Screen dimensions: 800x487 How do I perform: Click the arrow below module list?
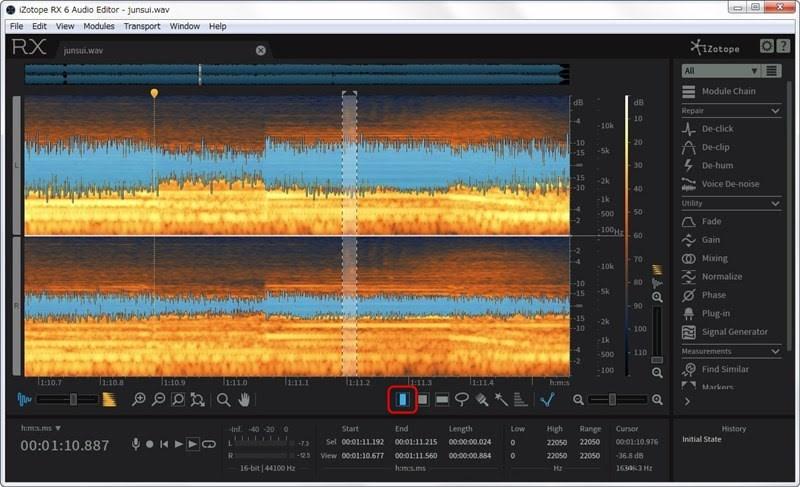coord(687,401)
